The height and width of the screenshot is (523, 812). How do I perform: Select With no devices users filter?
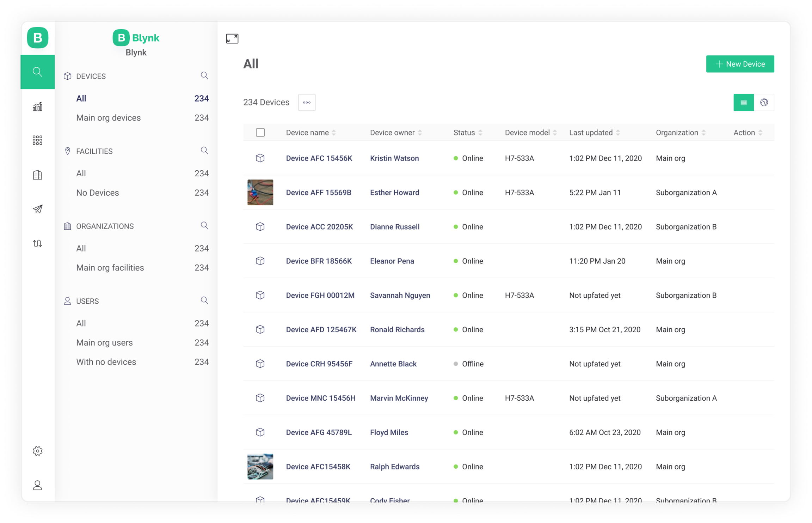(106, 362)
